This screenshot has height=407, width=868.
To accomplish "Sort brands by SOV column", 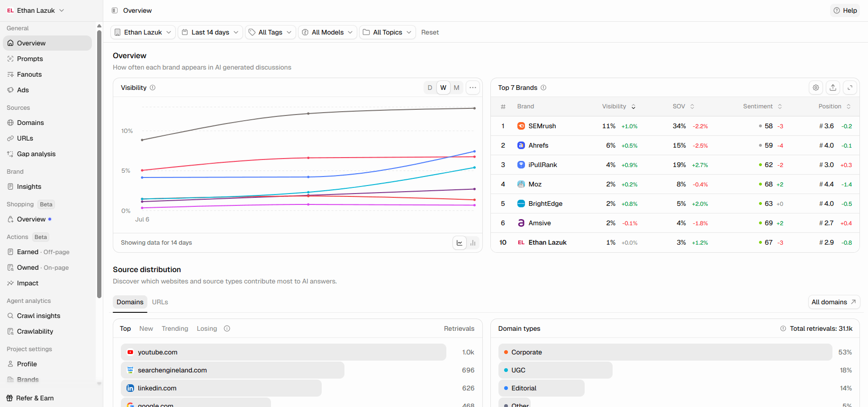I will point(683,106).
